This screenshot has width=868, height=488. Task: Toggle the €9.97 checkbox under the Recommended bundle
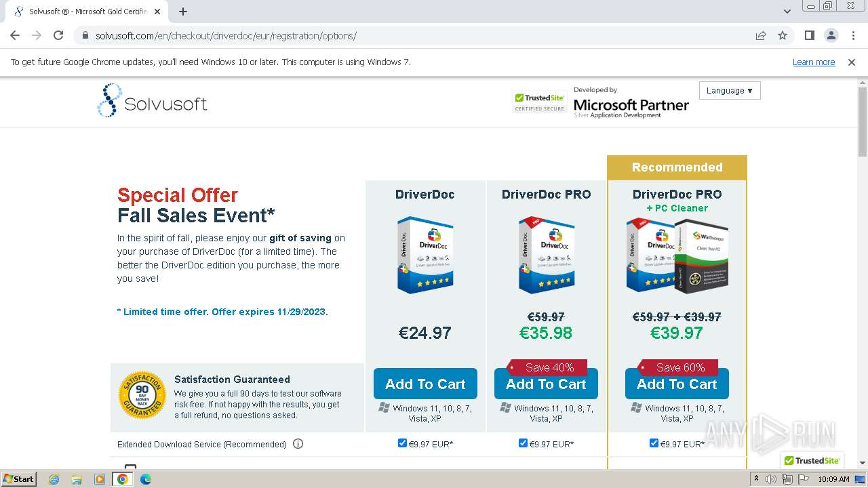[654, 443]
